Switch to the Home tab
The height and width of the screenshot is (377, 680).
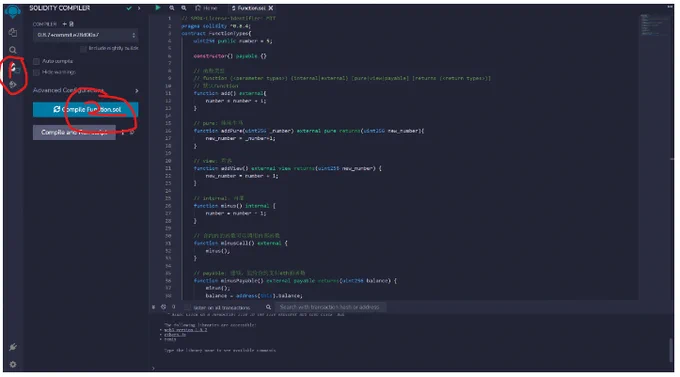(x=206, y=8)
